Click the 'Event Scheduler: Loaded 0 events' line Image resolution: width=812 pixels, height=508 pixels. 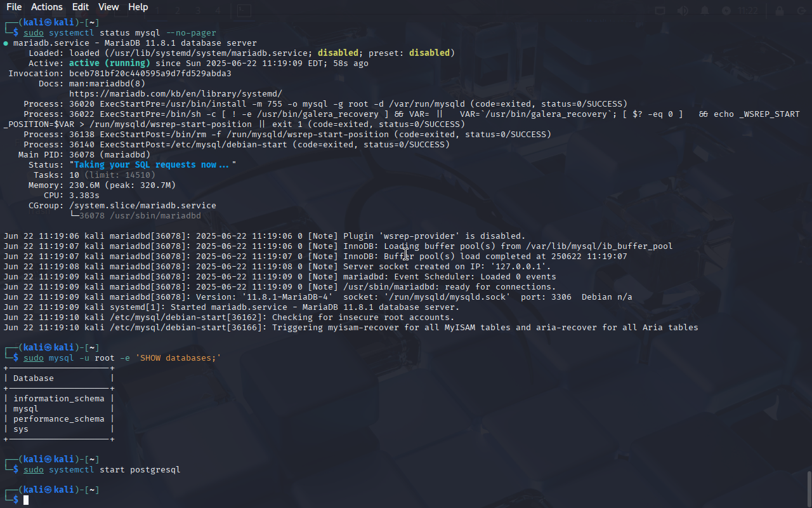click(x=280, y=277)
